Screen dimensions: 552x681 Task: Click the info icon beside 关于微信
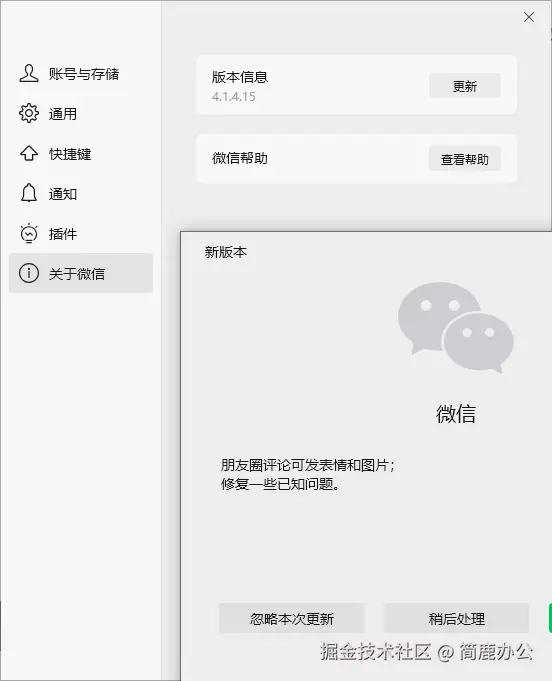tap(29, 273)
